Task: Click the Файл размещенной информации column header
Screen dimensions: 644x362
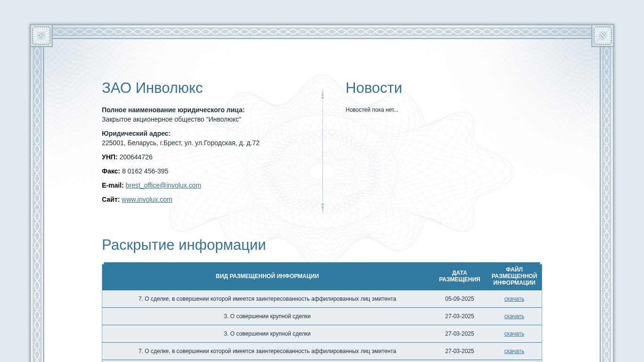Action: [x=514, y=276]
